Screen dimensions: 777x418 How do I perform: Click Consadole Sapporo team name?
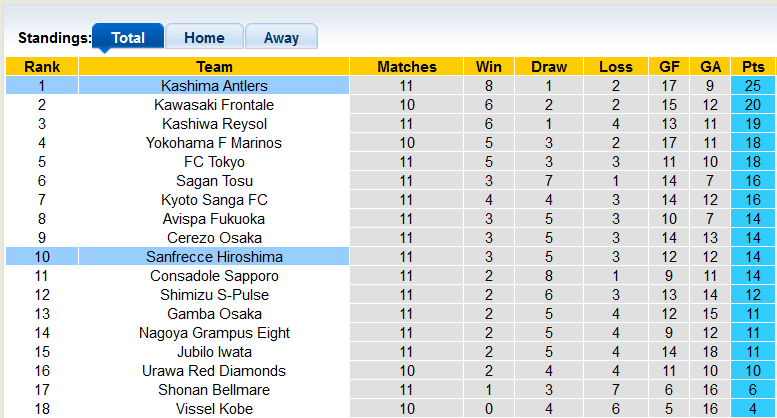coord(214,276)
